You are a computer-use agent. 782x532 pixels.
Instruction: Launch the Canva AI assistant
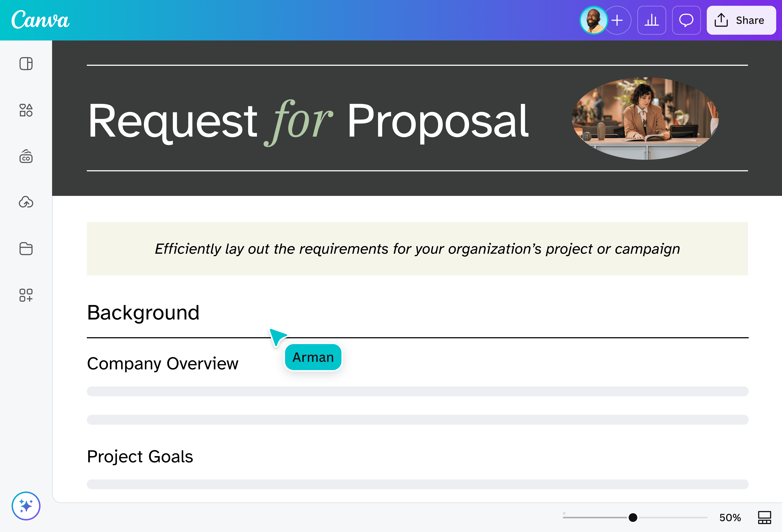[x=26, y=506]
